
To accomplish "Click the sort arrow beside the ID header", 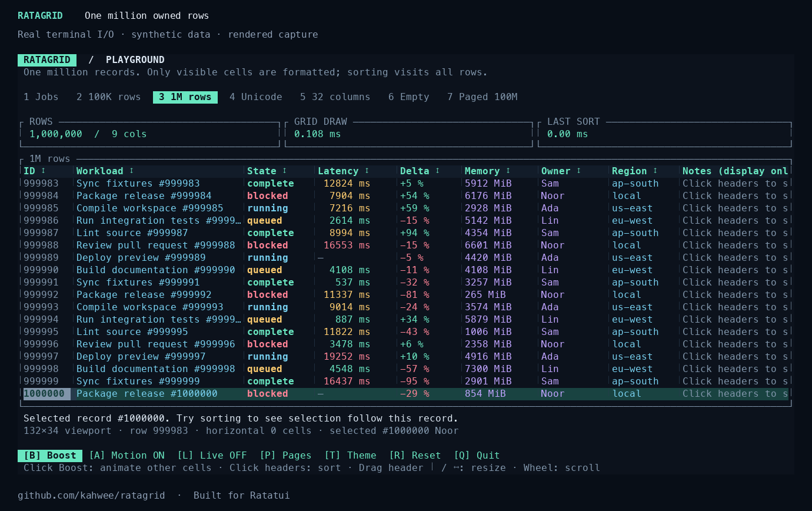I will [x=44, y=171].
